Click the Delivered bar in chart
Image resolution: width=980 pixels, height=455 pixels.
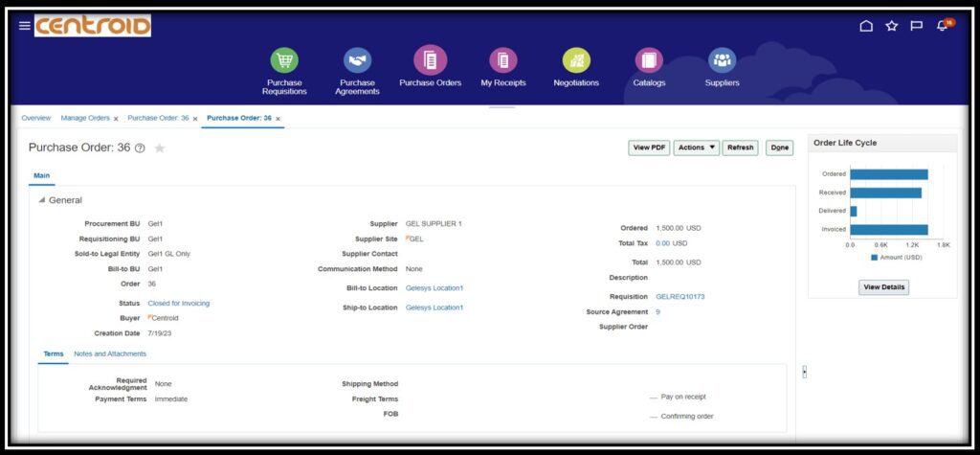tap(853, 211)
